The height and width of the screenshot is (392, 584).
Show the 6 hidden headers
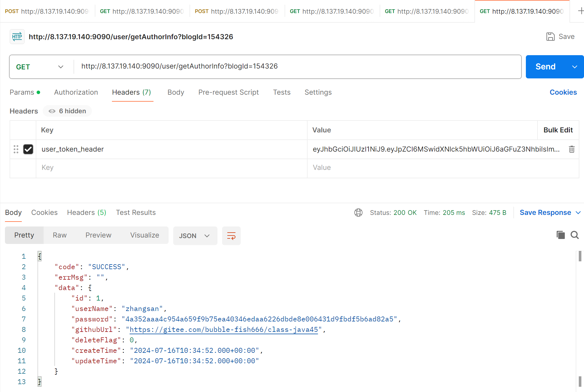click(x=67, y=111)
